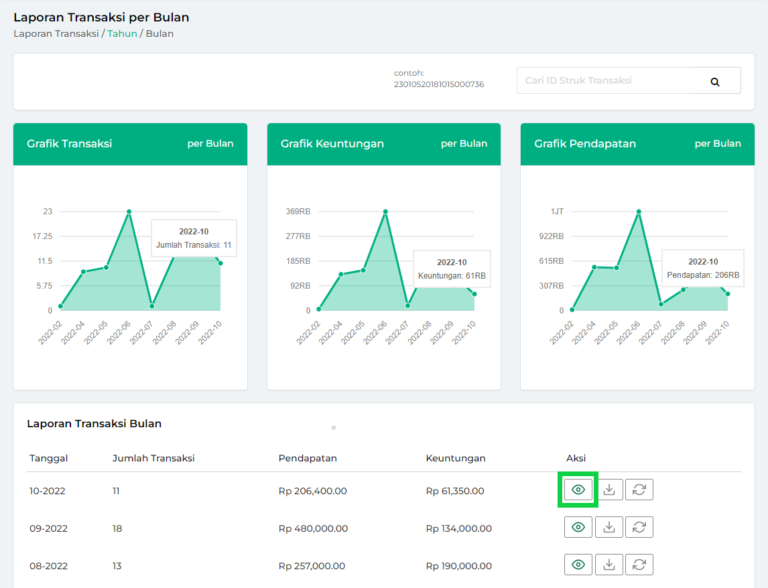
Task: Refresh the 09-2022 row data
Action: [639, 527]
